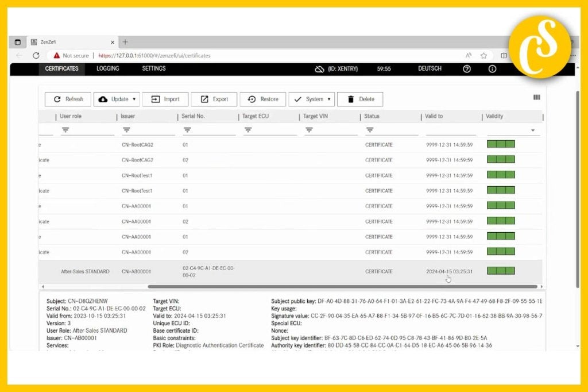This screenshot has height=392, width=588.
Task: Switch language to DEUTSCH
Action: 430,69
